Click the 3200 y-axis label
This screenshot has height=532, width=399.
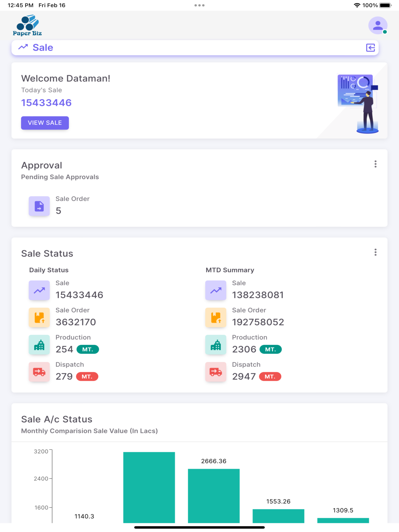tap(41, 451)
